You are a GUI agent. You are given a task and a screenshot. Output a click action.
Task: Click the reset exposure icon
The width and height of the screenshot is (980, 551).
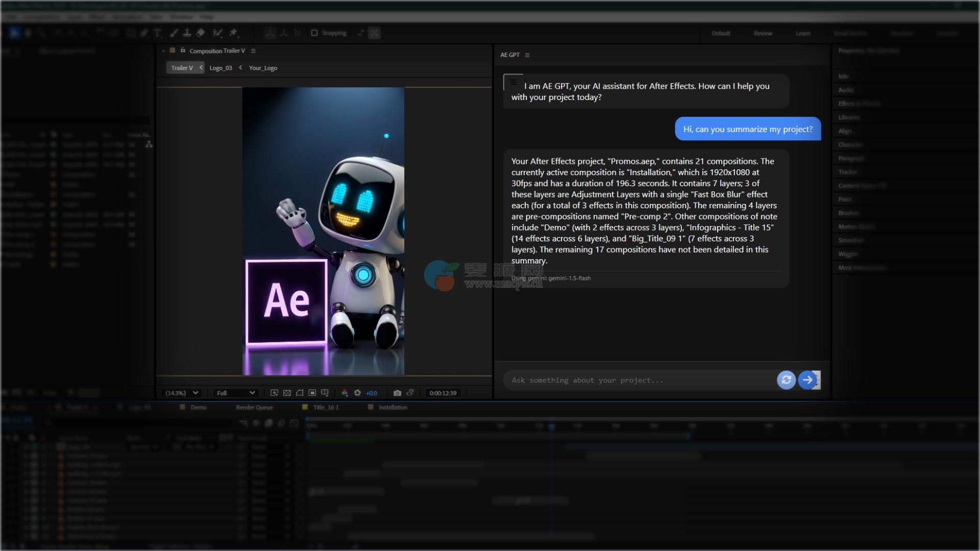(357, 393)
